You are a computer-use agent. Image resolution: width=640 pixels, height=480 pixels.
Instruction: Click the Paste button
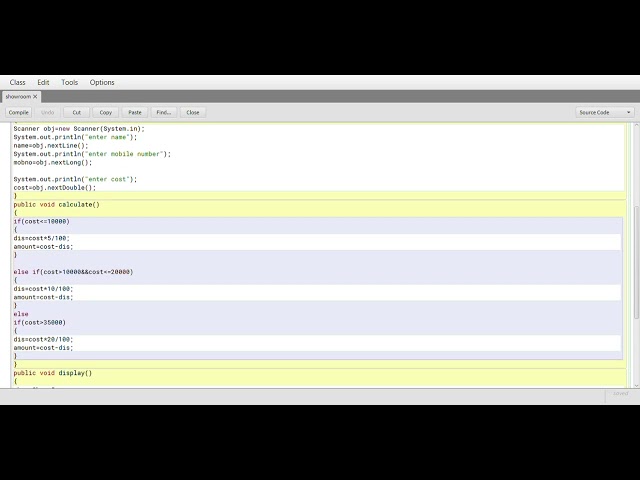[x=135, y=112]
